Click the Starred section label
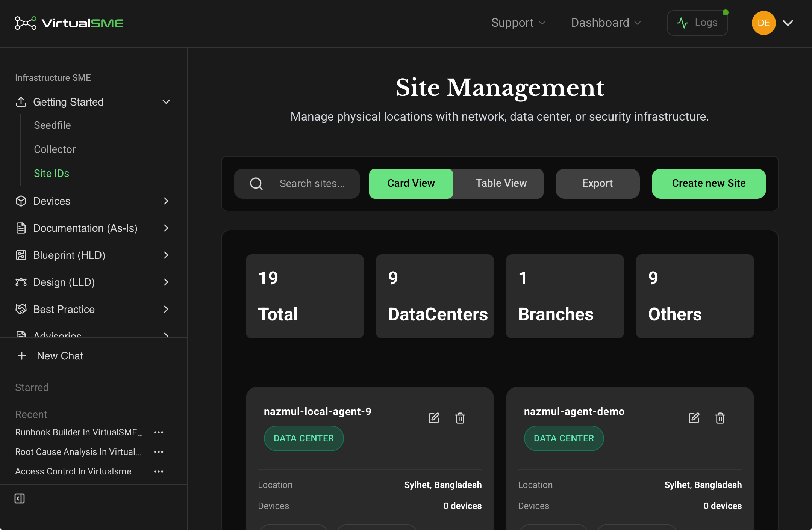The width and height of the screenshot is (812, 530). 32,387
